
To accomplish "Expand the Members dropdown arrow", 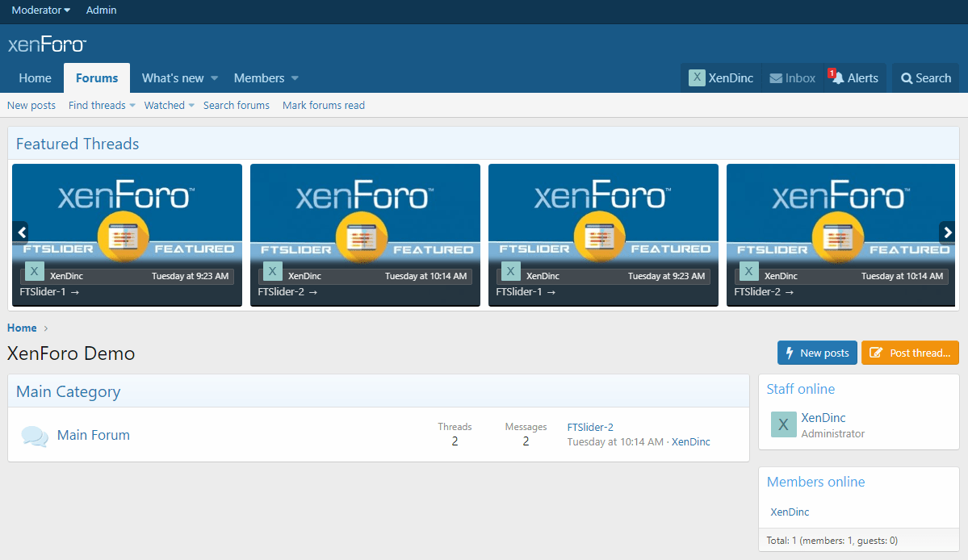I will (x=295, y=78).
